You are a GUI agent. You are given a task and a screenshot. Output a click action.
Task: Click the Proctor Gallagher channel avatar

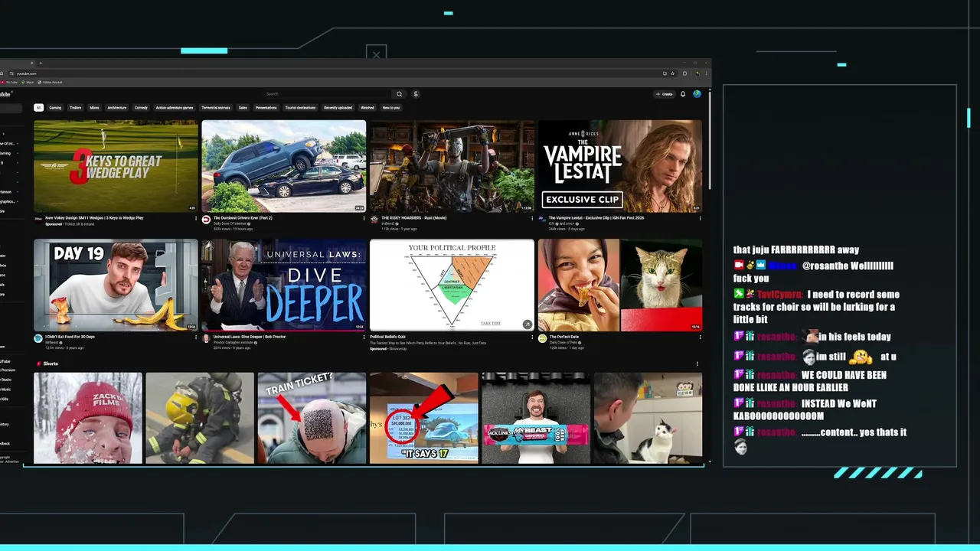206,338
